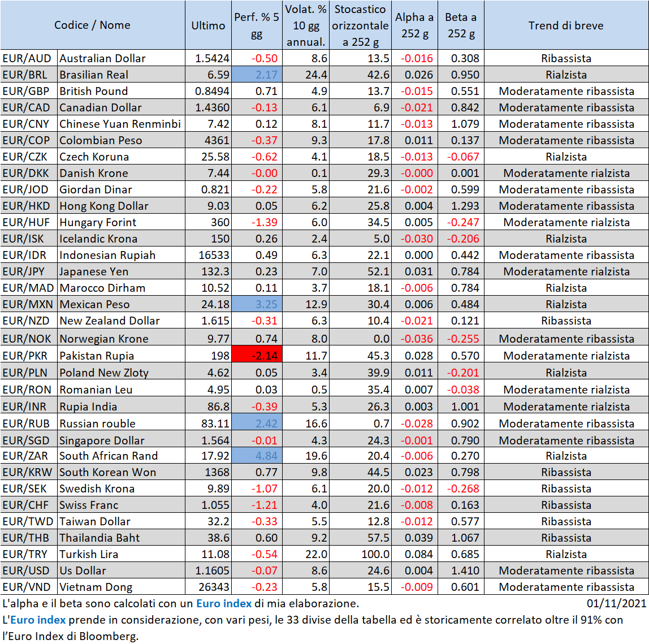The image size is (649, 644).
Task: Select the EUR/GBP last value 0.8494
Action: click(x=208, y=91)
